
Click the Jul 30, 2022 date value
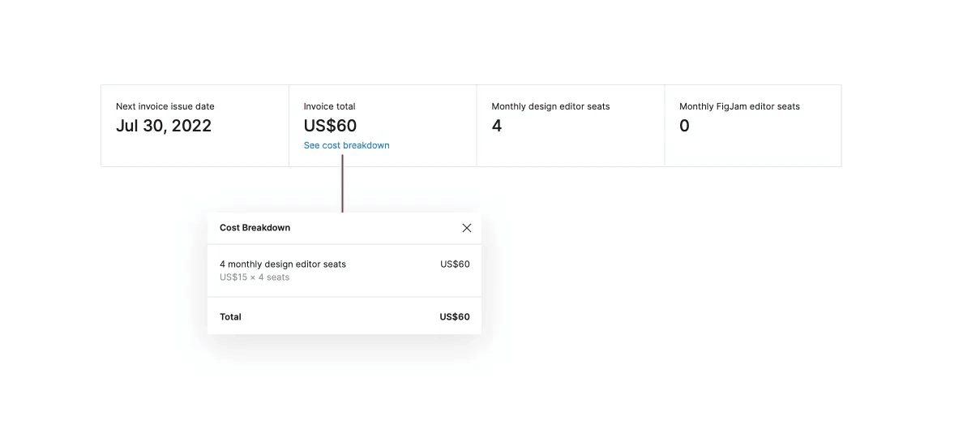(x=164, y=126)
